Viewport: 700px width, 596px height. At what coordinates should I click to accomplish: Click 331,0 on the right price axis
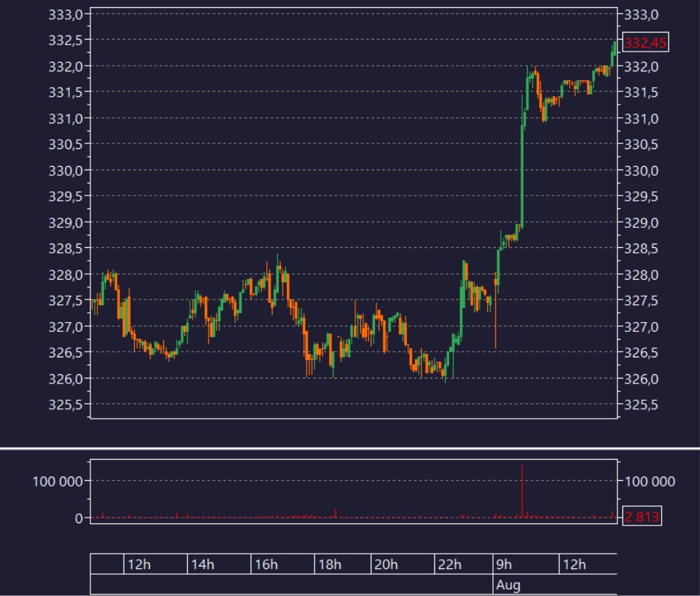point(641,119)
